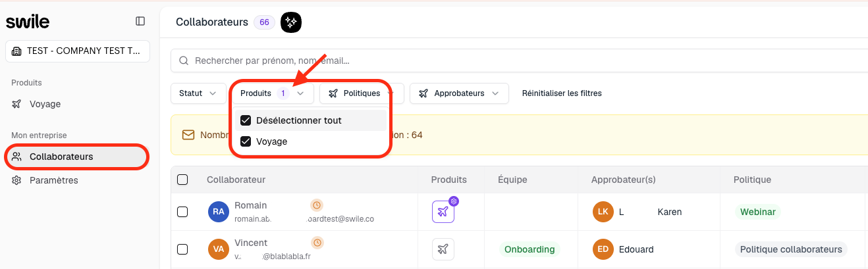868x269 pixels.
Task: Open the TEST - COMPANY TEST company selector
Action: tap(78, 51)
